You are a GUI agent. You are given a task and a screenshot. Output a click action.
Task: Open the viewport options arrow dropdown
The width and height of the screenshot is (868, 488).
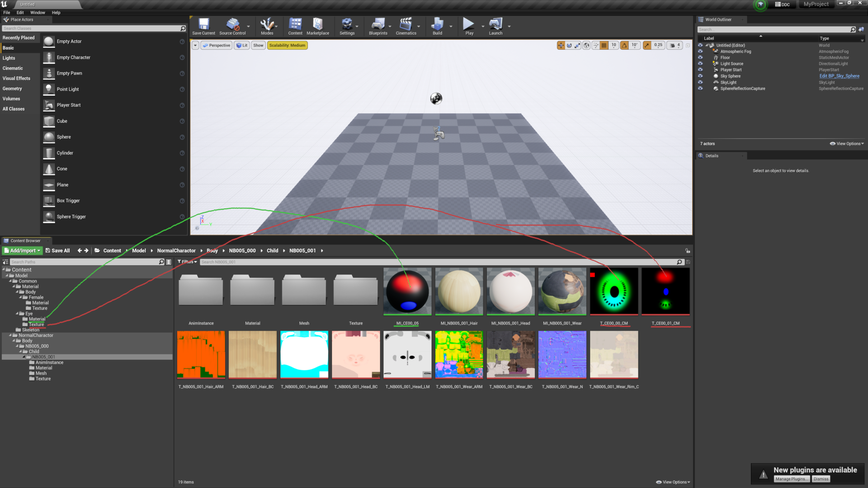(195, 45)
